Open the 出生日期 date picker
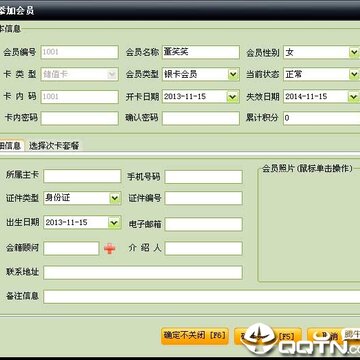 [x=114, y=222]
